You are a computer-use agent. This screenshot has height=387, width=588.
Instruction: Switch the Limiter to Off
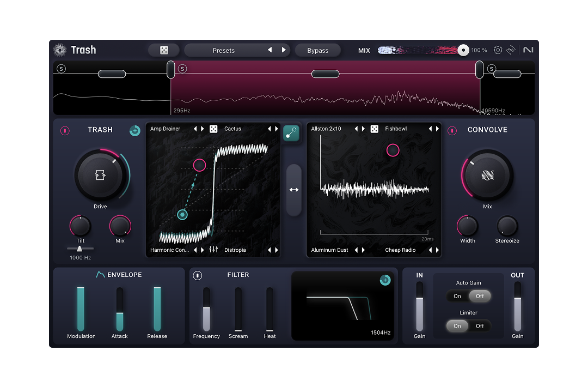(x=480, y=326)
